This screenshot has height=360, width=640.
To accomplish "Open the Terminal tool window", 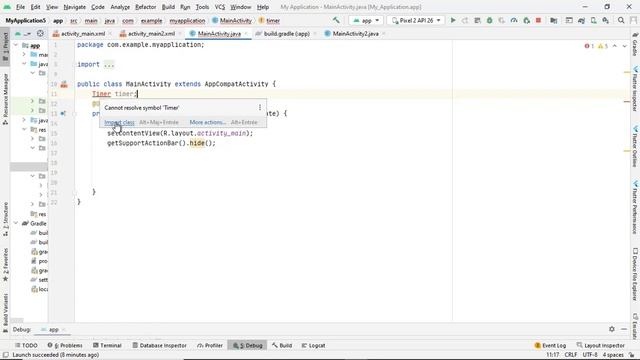I will click(x=107, y=345).
